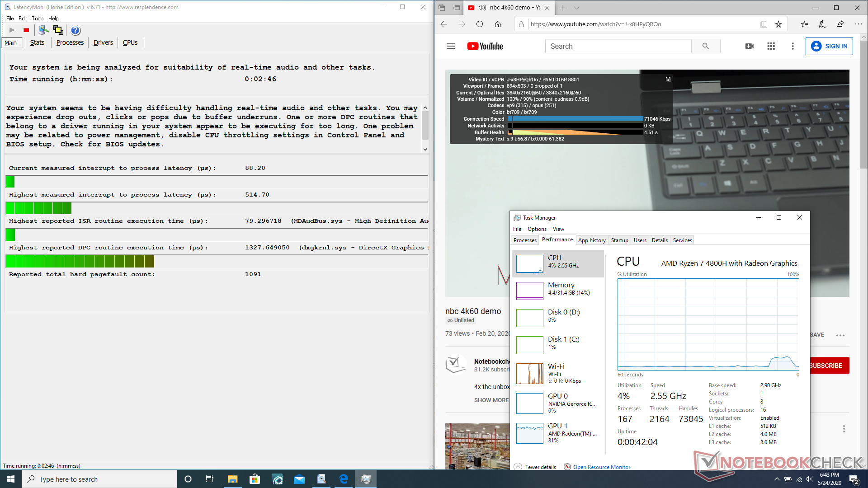Open the LatencyMon Tools menu
Image resolution: width=868 pixels, height=488 pixels.
[x=38, y=19]
